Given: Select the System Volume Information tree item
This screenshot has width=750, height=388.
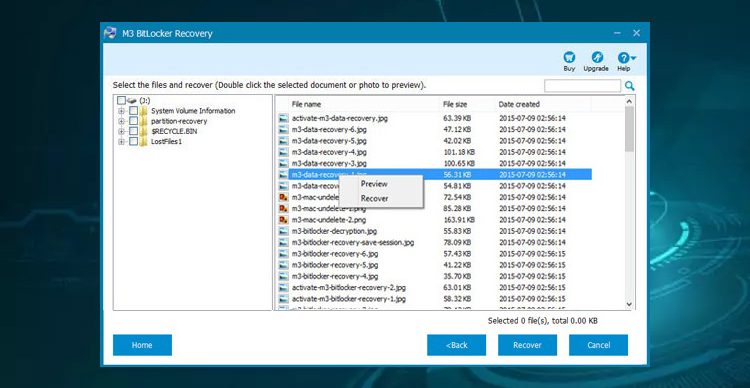Looking at the screenshot, I should point(193,111).
